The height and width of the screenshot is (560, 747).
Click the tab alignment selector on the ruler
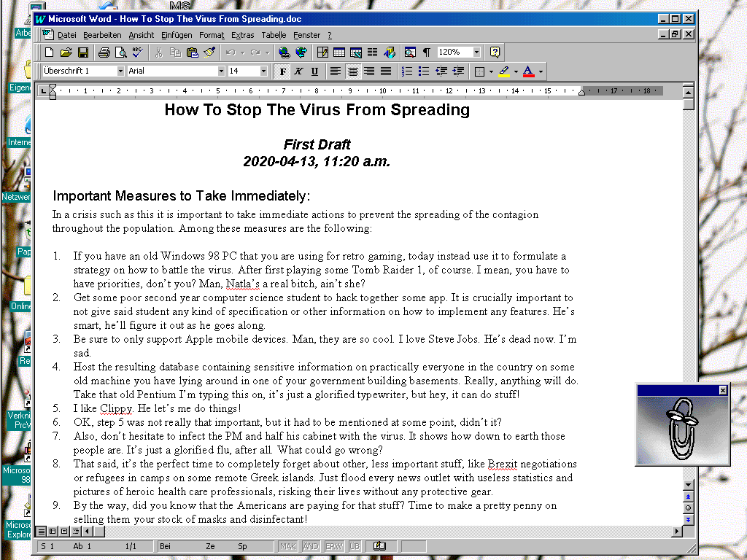tap(43, 90)
